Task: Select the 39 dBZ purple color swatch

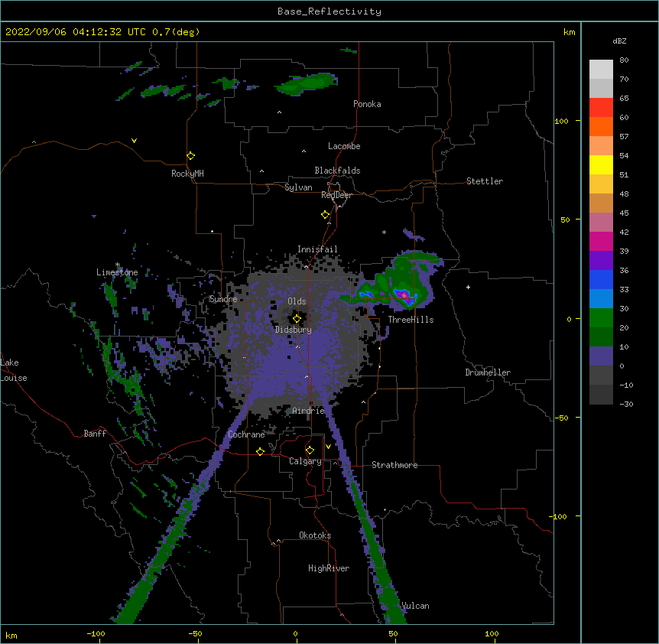Action: (601, 260)
